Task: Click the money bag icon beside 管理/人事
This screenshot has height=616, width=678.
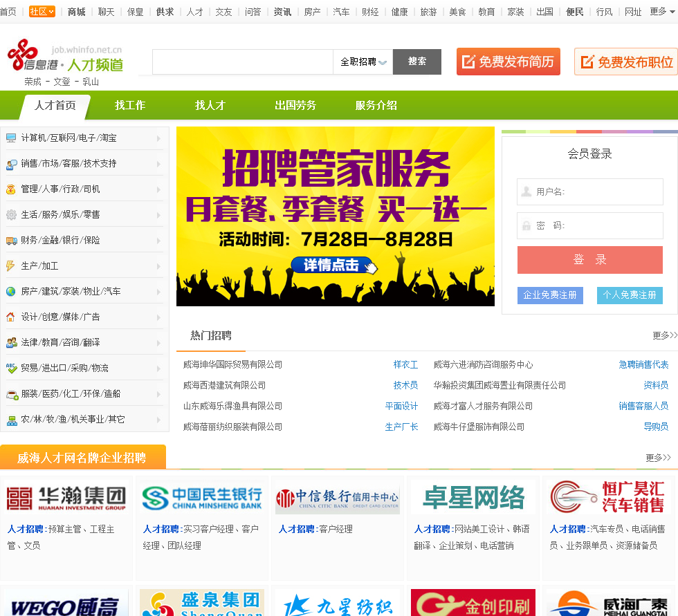Action: click(11, 189)
